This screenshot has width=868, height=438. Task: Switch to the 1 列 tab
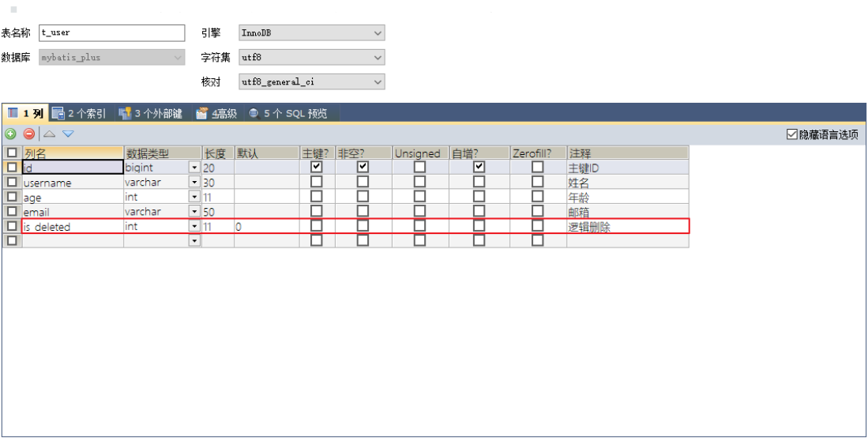[25, 114]
